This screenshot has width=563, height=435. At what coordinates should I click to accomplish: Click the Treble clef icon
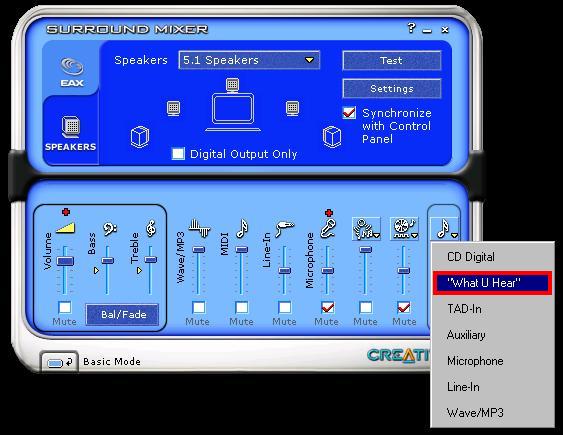coord(151,228)
